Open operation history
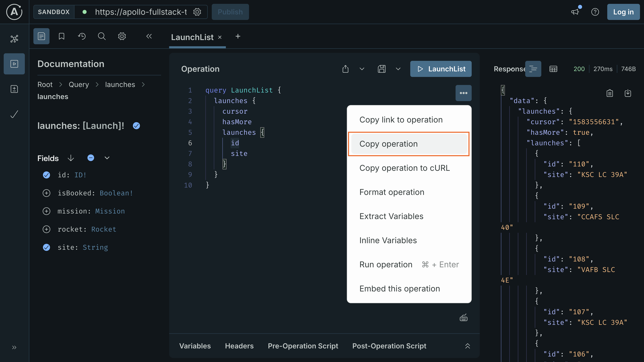 tap(82, 36)
